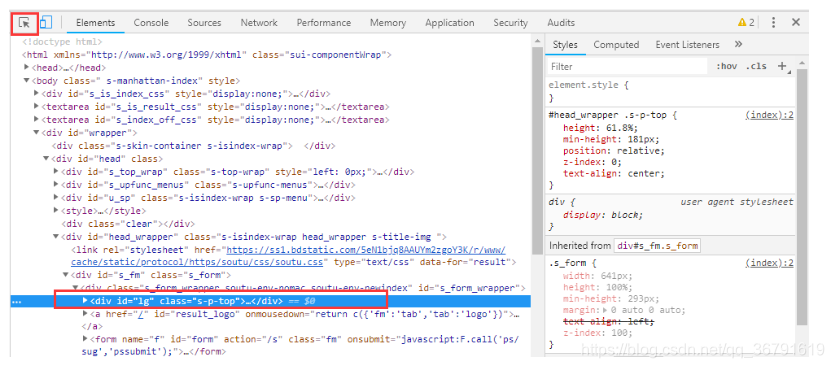834x368 pixels.
Task: Select the Styles sub-tab
Action: [x=565, y=45]
